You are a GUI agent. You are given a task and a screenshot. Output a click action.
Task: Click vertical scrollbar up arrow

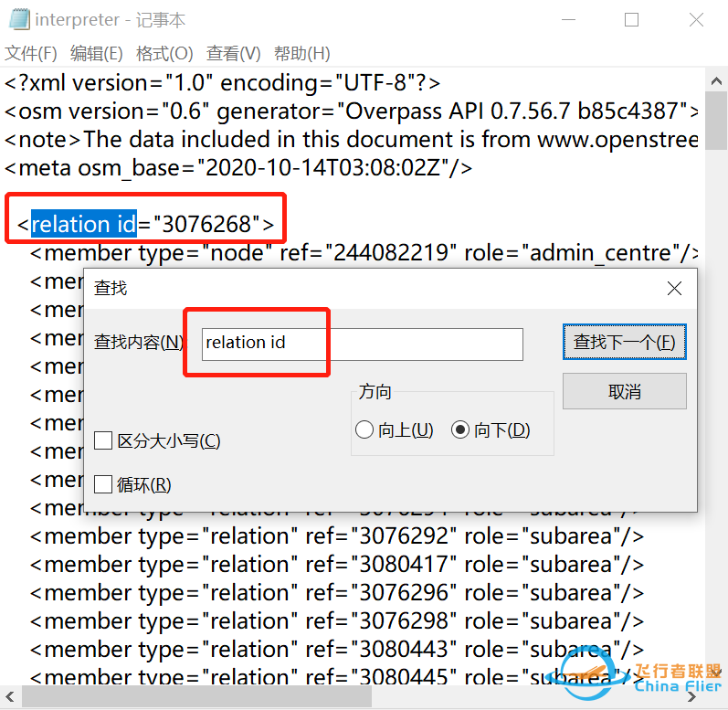pyautogui.click(x=716, y=80)
